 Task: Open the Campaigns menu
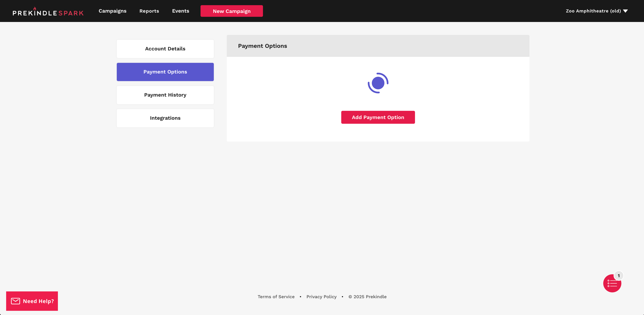pos(113,11)
